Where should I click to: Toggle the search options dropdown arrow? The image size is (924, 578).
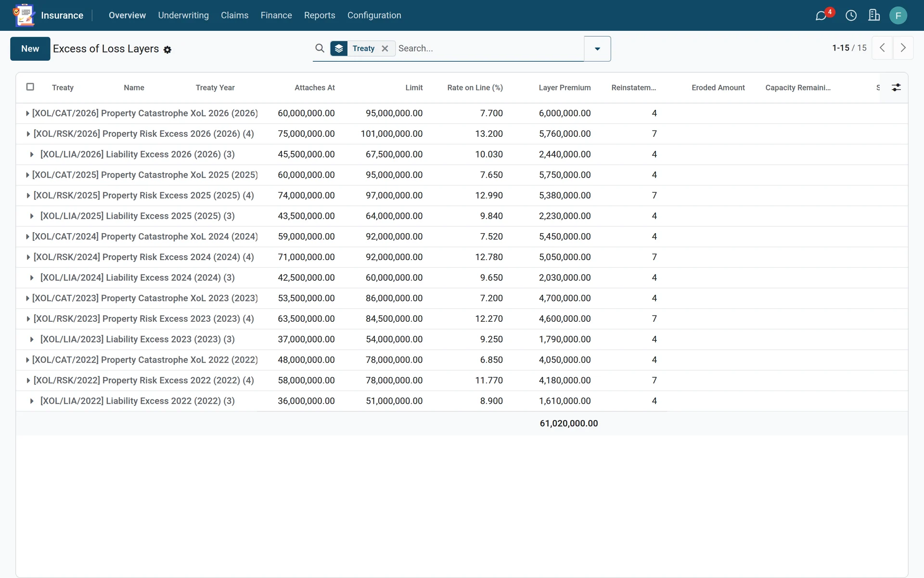[x=597, y=49]
